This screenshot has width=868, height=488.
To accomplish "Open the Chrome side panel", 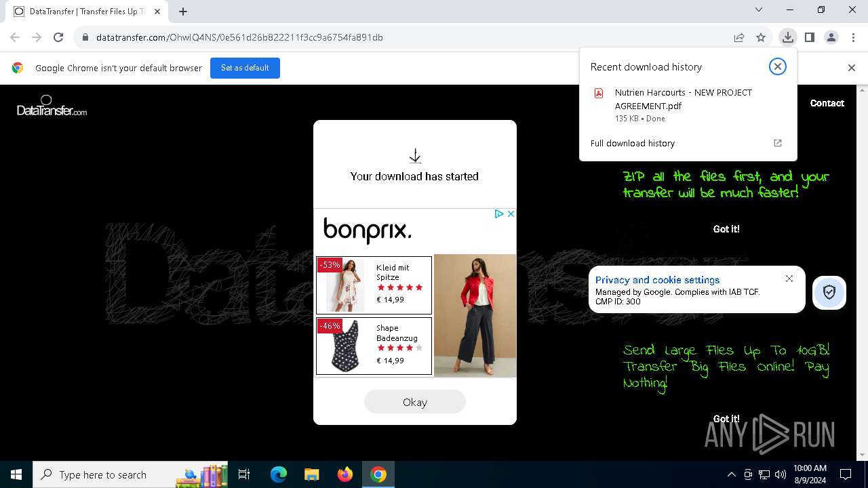I will (809, 37).
